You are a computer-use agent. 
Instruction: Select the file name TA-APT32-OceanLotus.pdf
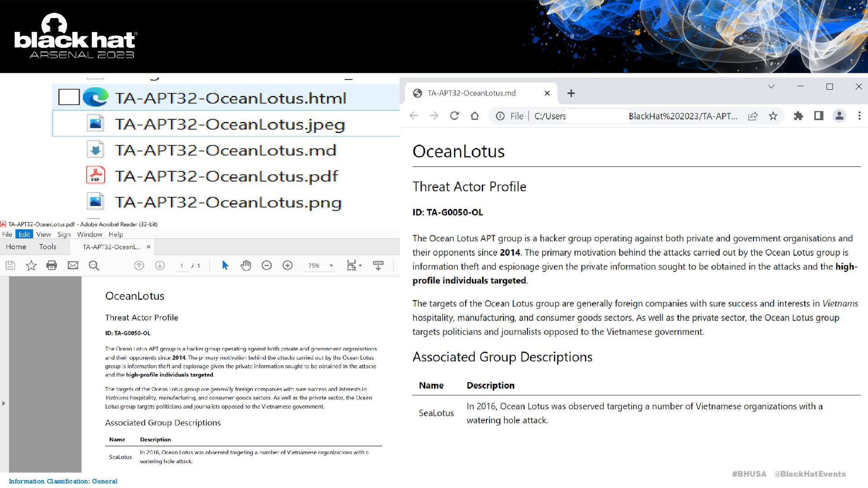coord(226,176)
